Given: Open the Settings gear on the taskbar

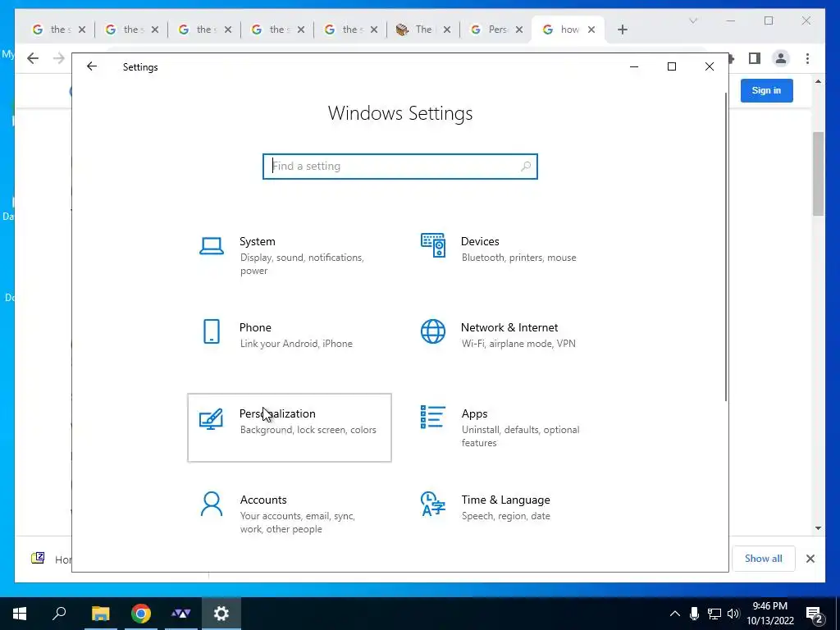Looking at the screenshot, I should (x=221, y=614).
